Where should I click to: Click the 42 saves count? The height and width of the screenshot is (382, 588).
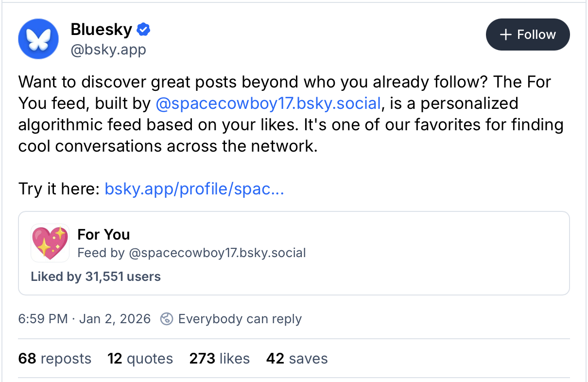tap(296, 359)
